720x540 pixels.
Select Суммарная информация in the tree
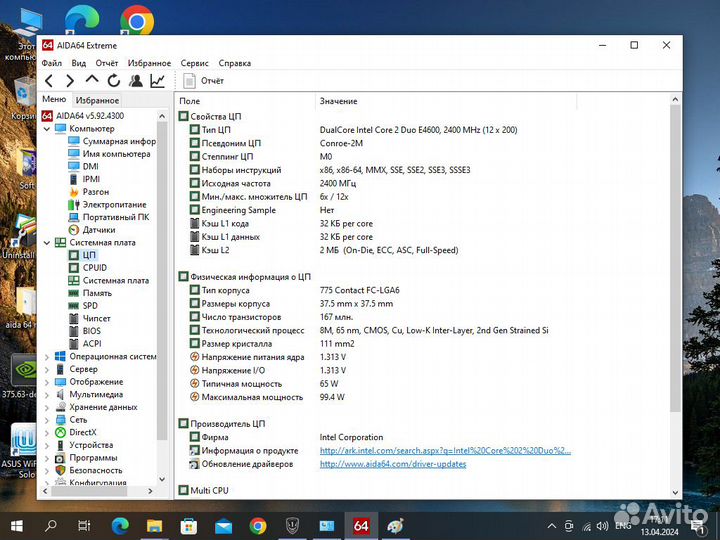click(119, 141)
